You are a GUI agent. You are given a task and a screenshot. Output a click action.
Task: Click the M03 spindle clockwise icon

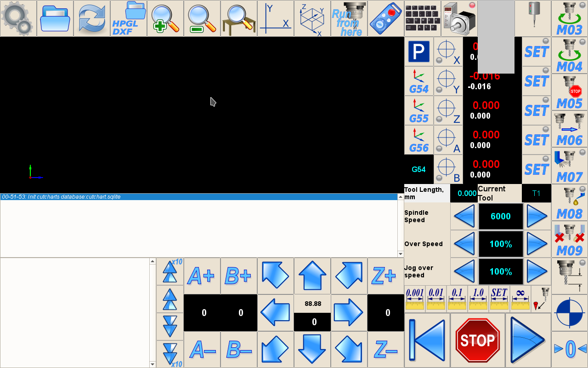coord(569,18)
